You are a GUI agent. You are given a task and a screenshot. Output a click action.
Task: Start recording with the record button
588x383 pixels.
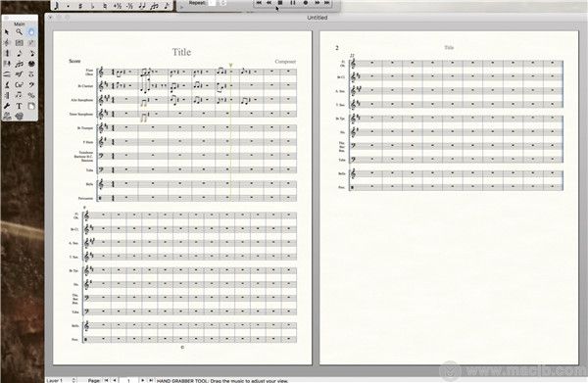point(305,3)
